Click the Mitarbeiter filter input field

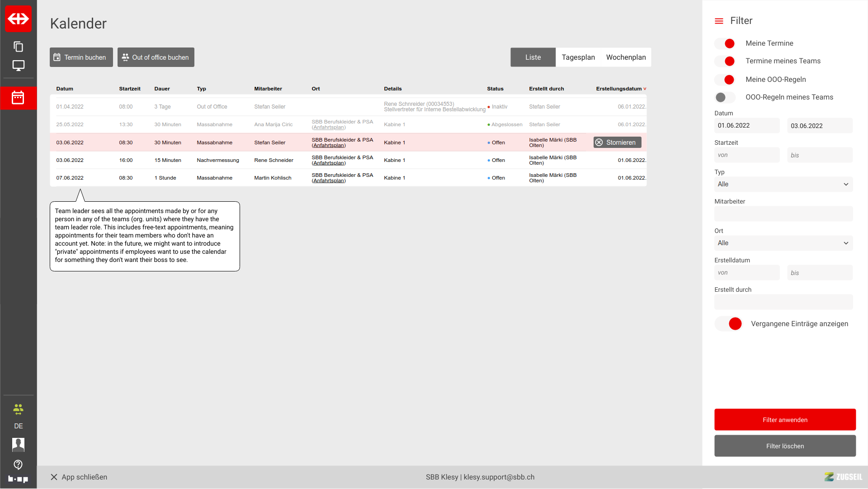tap(783, 214)
